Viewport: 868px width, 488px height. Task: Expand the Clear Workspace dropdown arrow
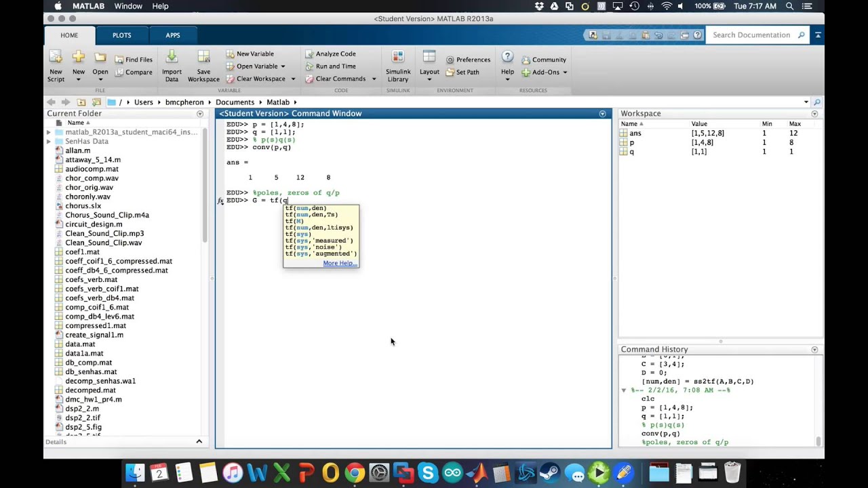(x=293, y=79)
